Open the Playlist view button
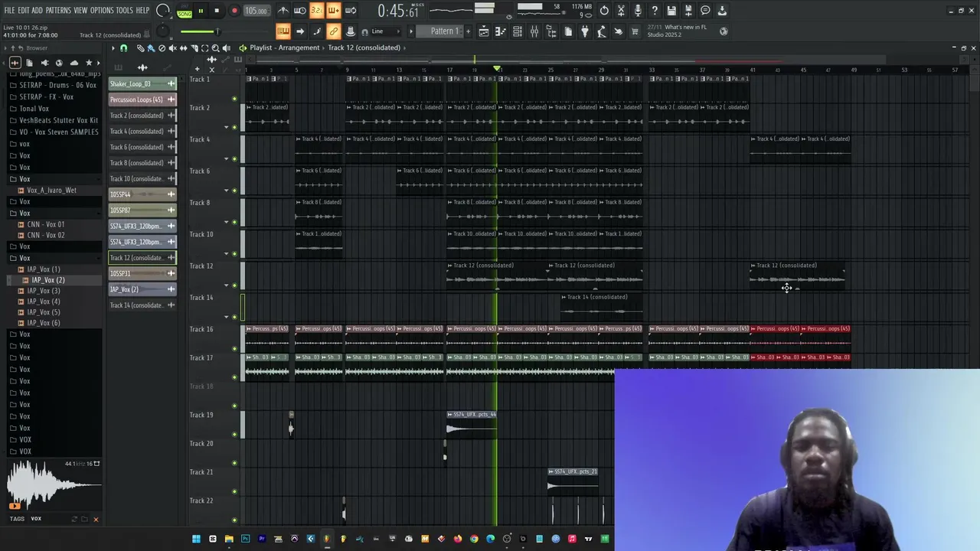 tap(484, 31)
